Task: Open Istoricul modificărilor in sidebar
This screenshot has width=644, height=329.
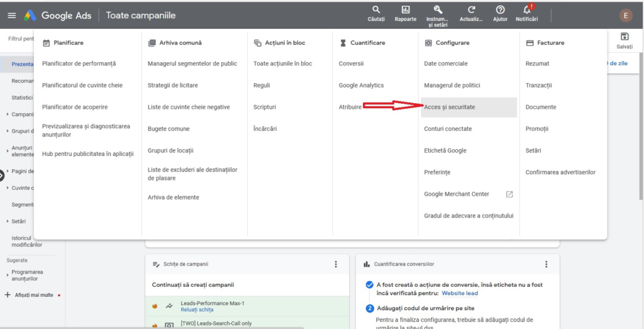Action: (26, 242)
